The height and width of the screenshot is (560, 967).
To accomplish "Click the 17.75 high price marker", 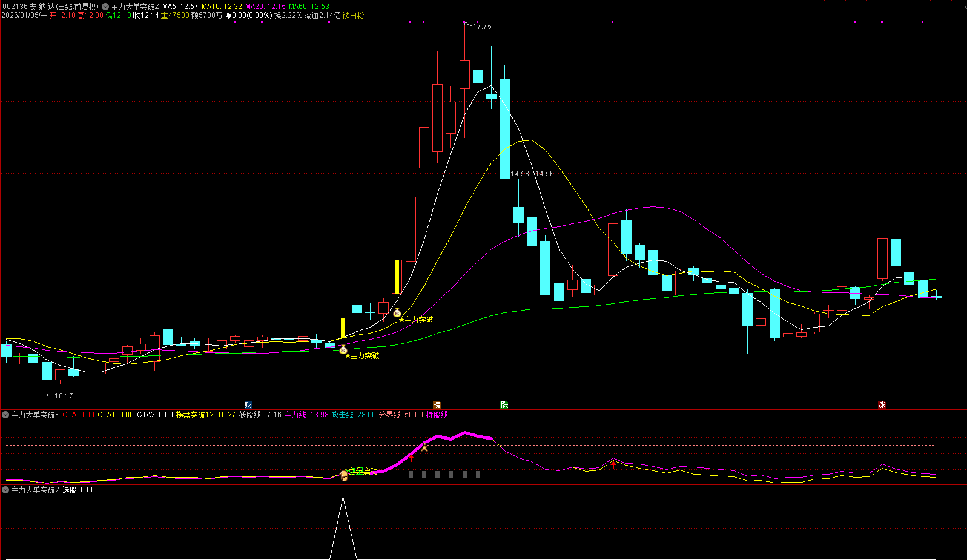I will click(x=482, y=27).
